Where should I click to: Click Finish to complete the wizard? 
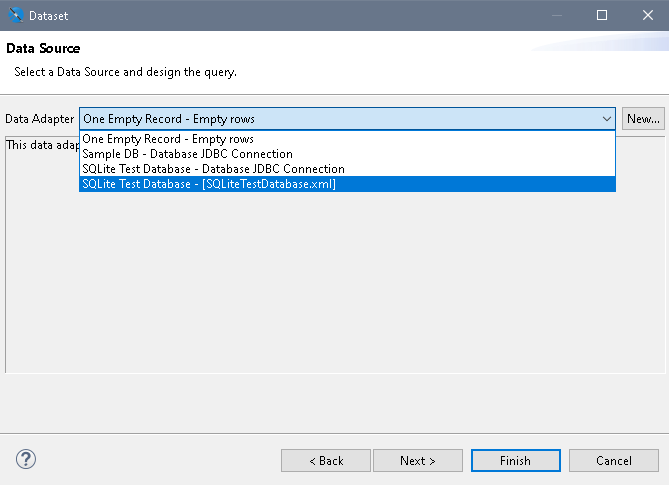(x=515, y=461)
